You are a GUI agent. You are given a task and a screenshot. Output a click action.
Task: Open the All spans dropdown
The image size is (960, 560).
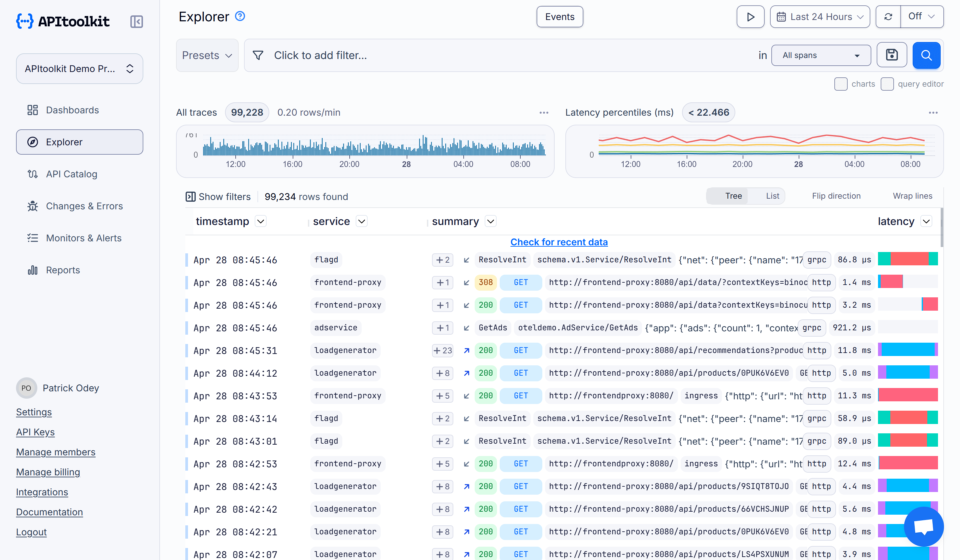821,55
